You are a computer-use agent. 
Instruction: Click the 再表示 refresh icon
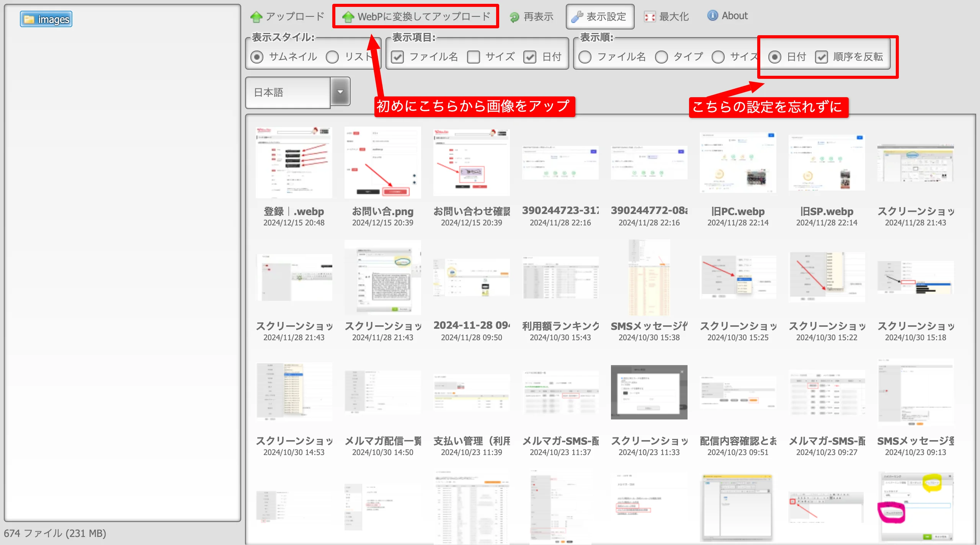[514, 17]
